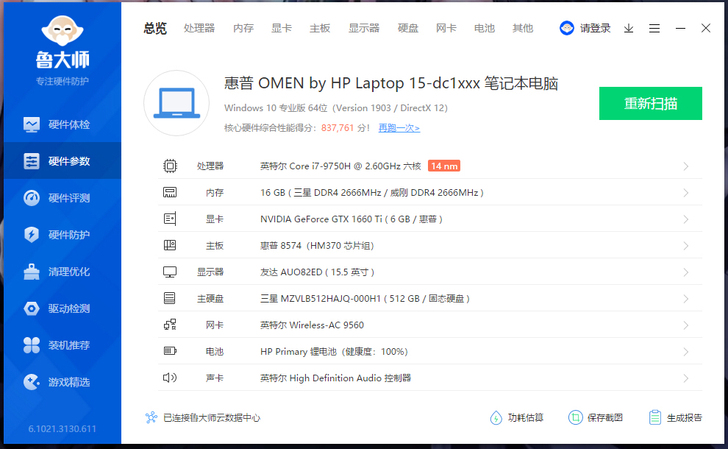Select 硬件参数 in the sidebar

click(62, 161)
